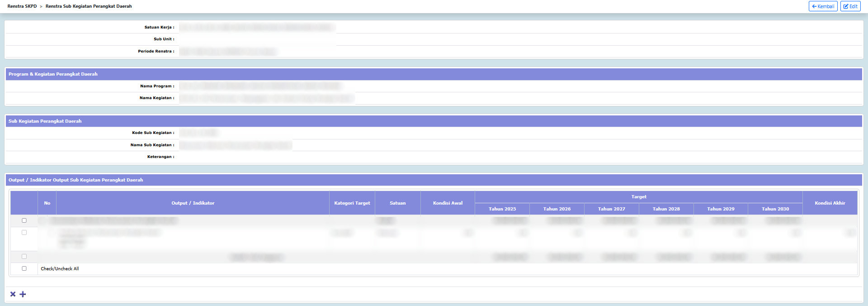The image size is (868, 306).
Task: Click the X delete icon below the table
Action: tap(13, 294)
